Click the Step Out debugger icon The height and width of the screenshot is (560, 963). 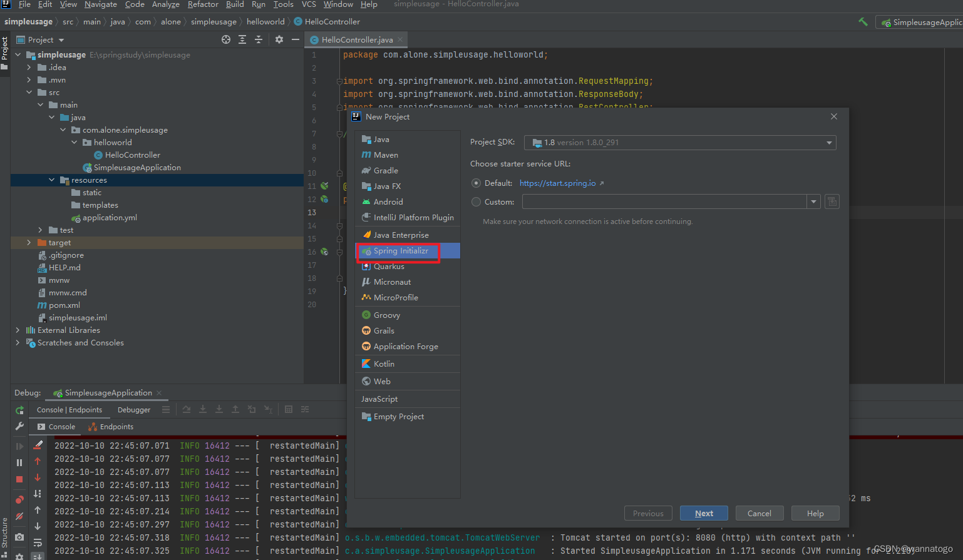pos(235,409)
